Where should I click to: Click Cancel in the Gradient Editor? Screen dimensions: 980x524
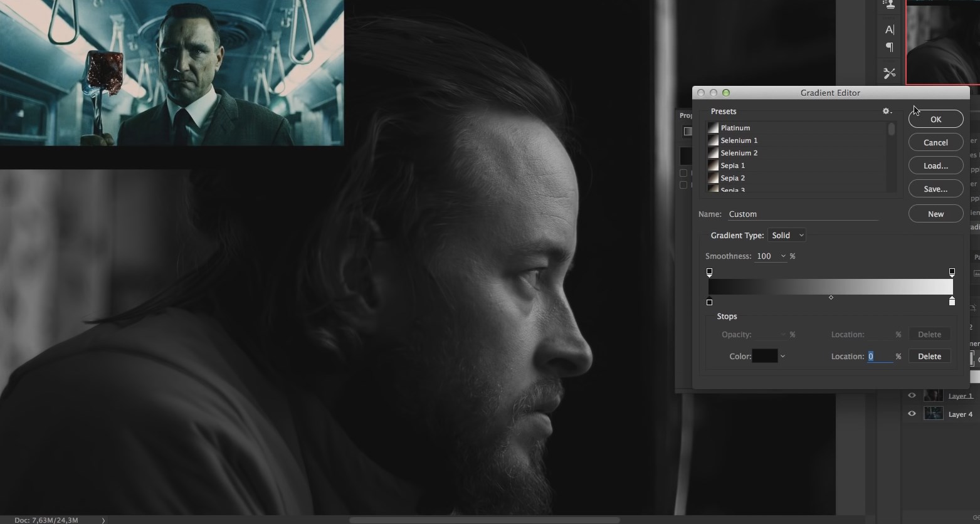tap(935, 142)
